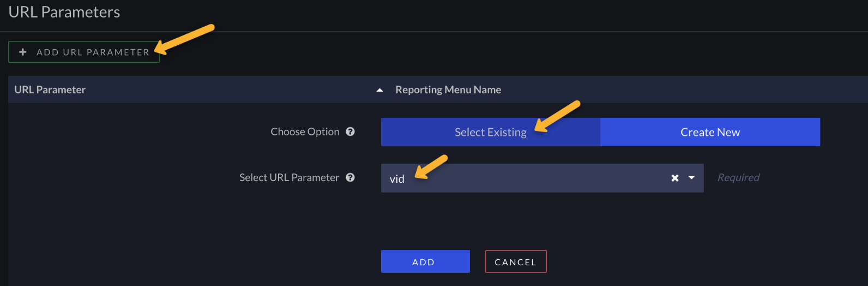
Task: Click the 'URL Parameters' section heading
Action: click(64, 12)
